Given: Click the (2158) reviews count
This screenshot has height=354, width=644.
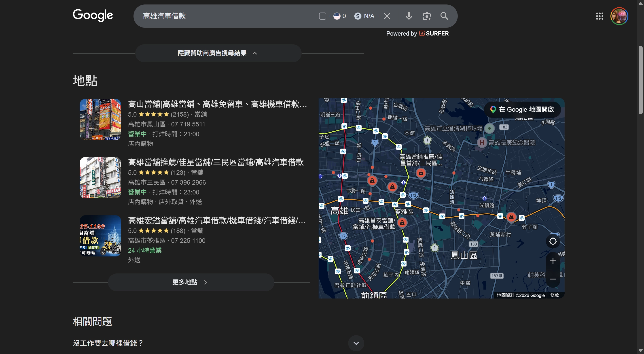Looking at the screenshot, I should point(180,114).
